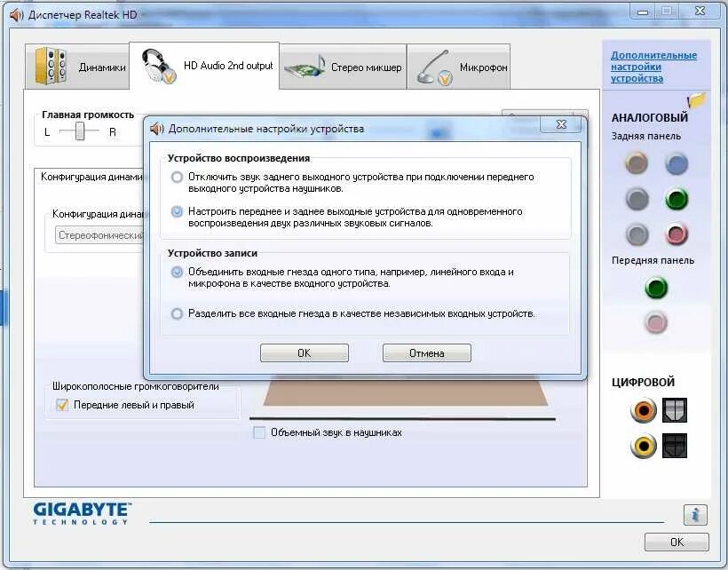The image size is (728, 570).
Task: Click the Устройство записи heading
Action: coord(212,253)
